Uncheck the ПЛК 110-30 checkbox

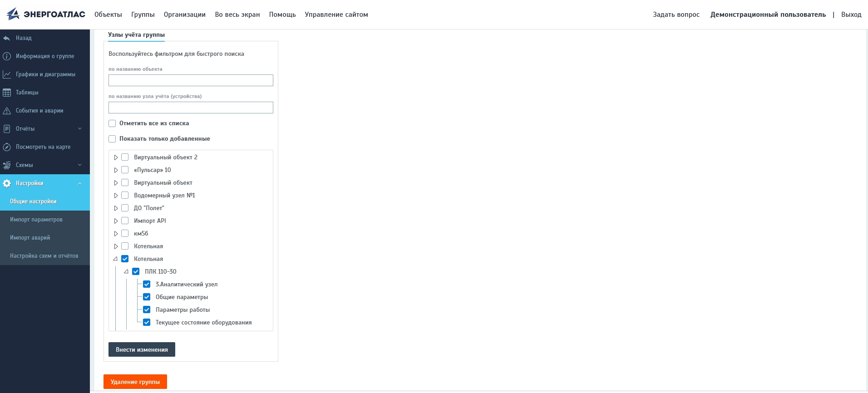coord(136,271)
